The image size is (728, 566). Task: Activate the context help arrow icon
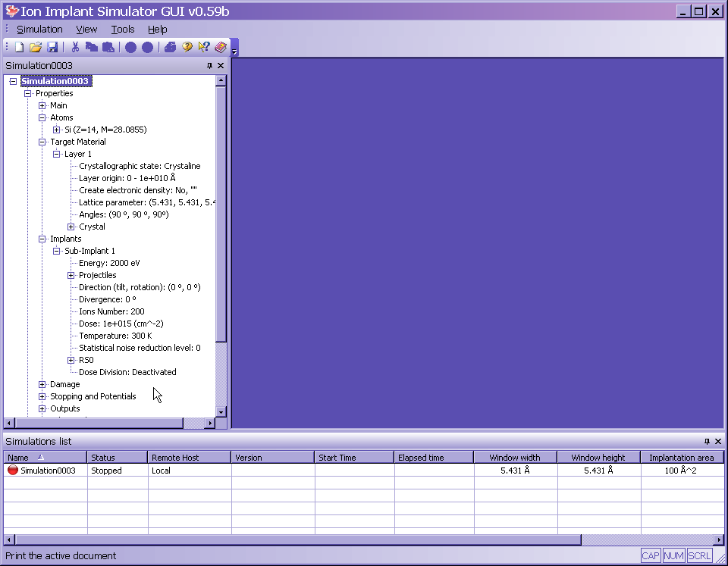tap(204, 48)
